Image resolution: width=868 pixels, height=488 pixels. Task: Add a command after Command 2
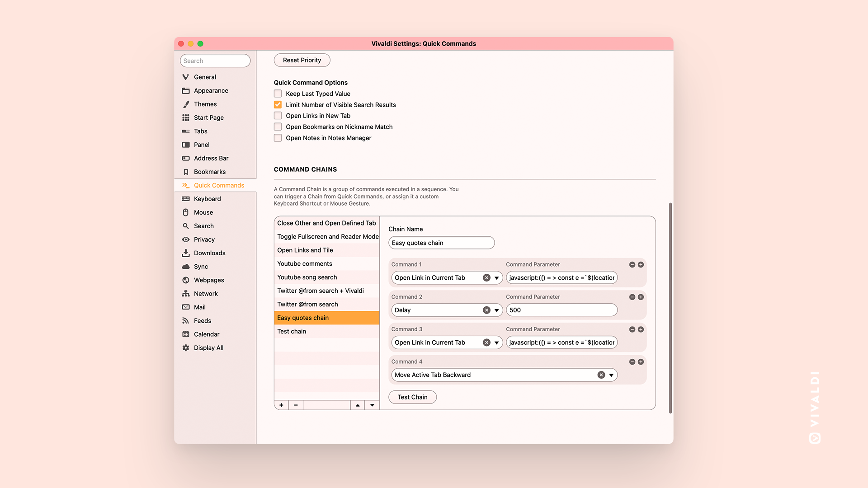[641, 297]
